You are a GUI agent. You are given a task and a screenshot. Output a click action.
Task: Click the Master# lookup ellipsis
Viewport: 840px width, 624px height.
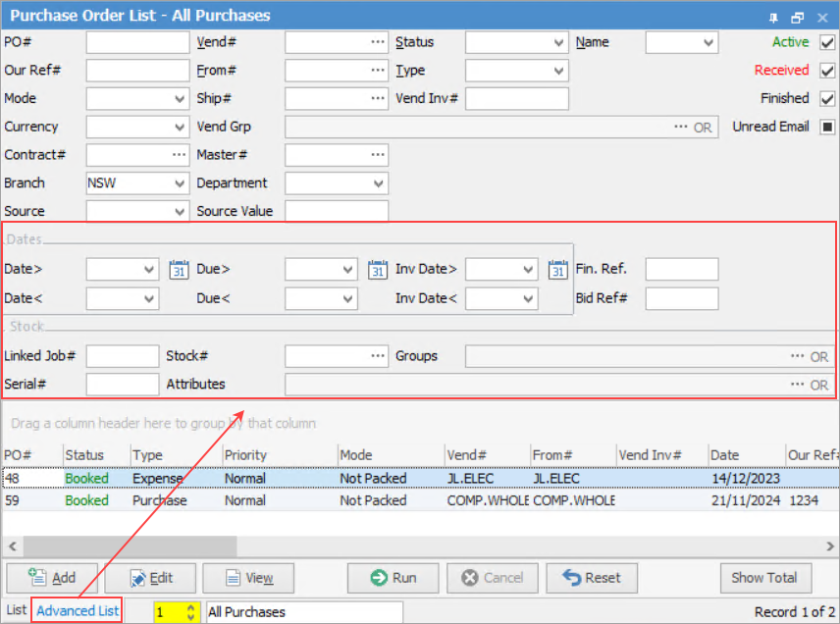[x=378, y=155]
